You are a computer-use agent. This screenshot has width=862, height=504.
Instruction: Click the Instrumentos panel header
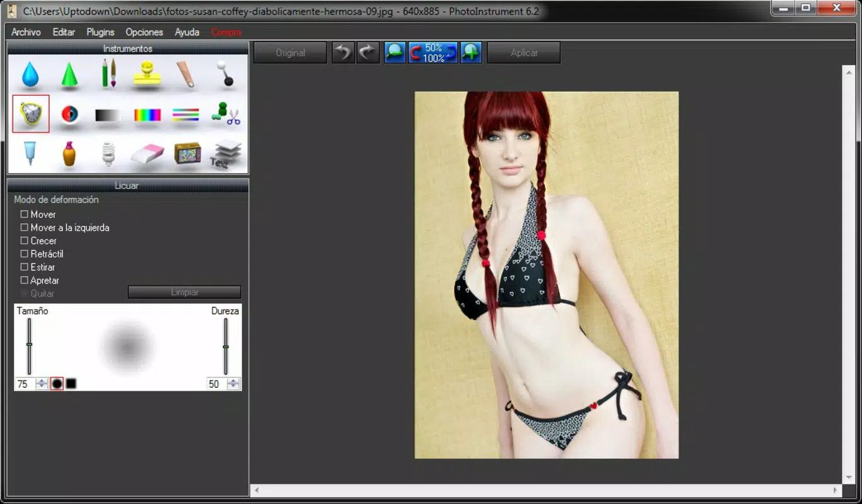(128, 49)
